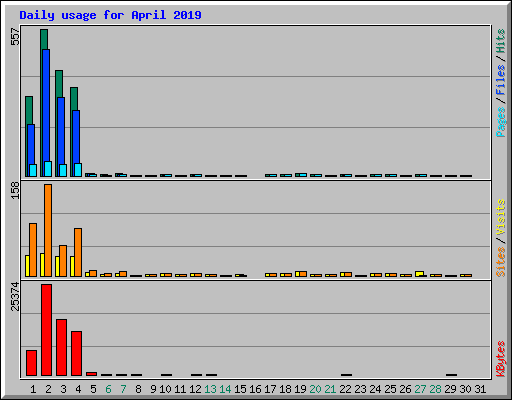Select the cyan Pages bar for day 4
Screen dimensions: 512x400
pos(78,170)
